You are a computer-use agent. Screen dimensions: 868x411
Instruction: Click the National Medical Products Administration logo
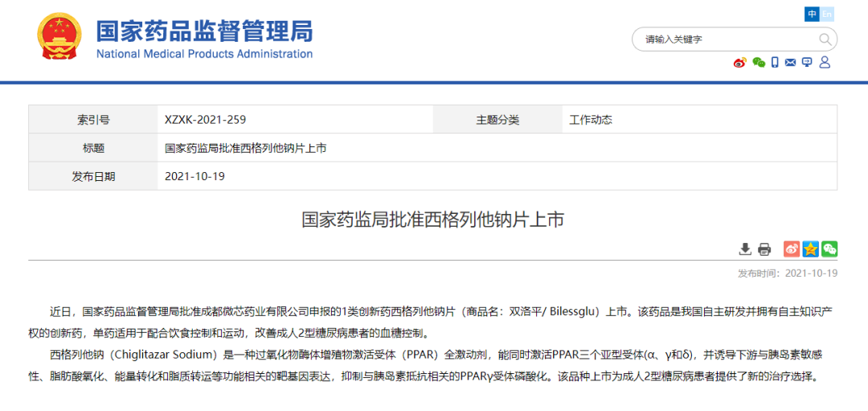click(x=204, y=39)
